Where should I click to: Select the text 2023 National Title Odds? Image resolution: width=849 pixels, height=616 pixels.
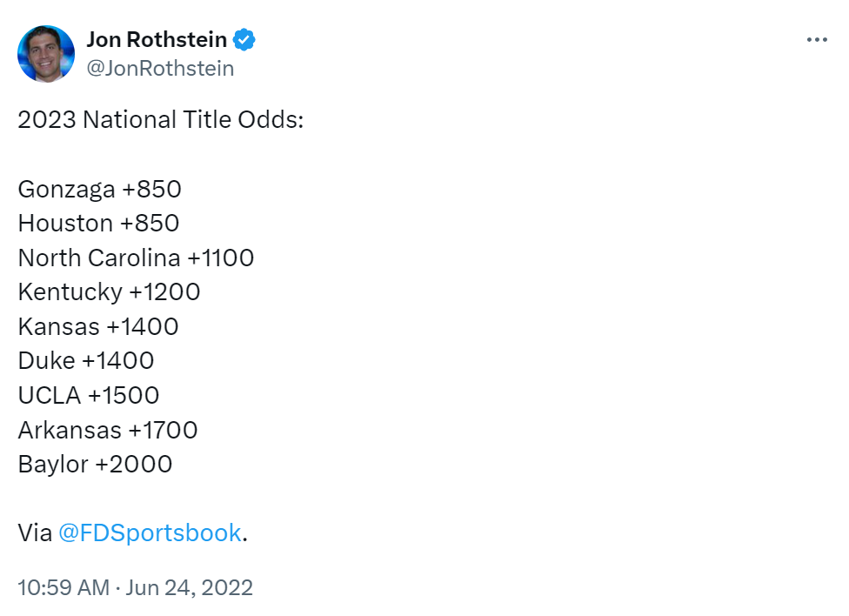coord(159,119)
